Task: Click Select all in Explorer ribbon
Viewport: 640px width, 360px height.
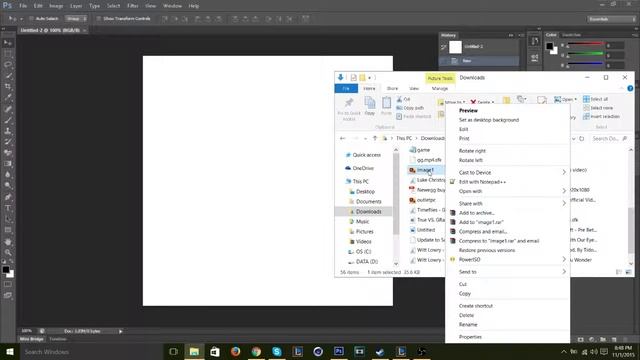Action: pos(596,99)
